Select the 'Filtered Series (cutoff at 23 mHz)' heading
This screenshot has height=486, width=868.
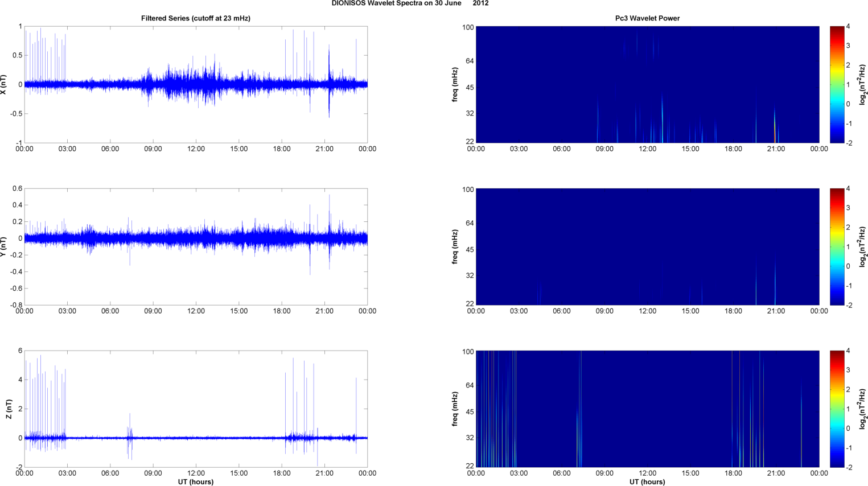pos(196,18)
